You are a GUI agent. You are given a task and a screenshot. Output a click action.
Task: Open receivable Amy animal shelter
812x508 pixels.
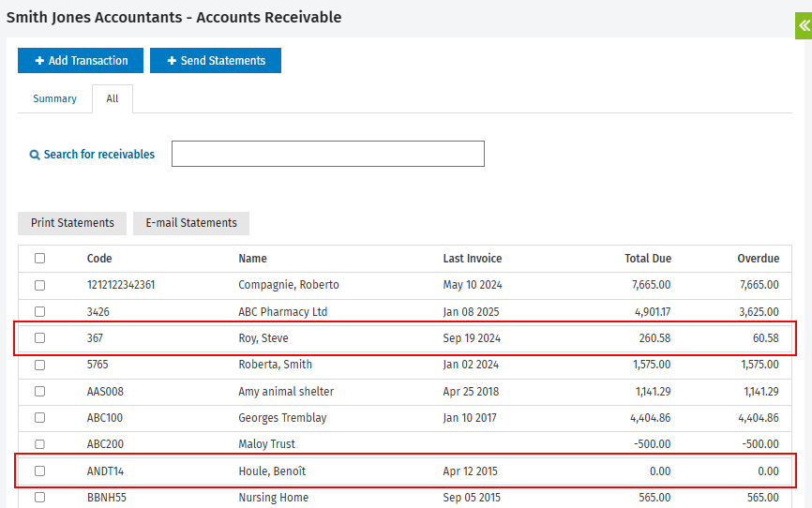286,392
